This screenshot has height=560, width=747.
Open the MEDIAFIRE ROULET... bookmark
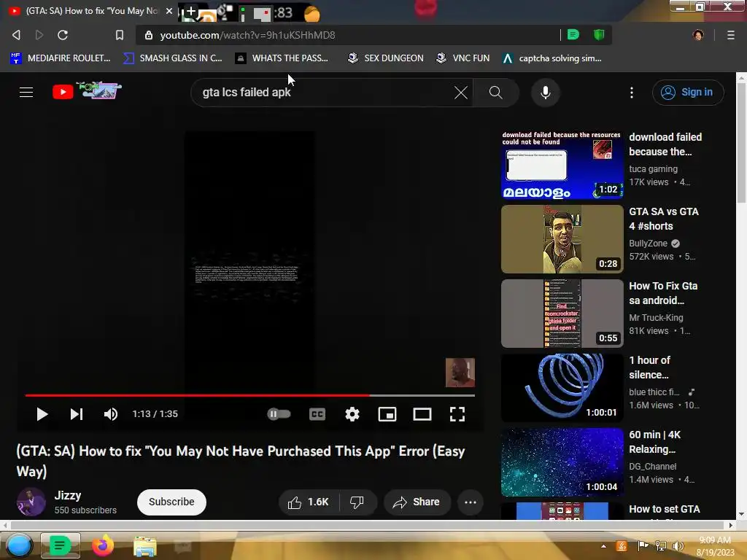coord(61,58)
